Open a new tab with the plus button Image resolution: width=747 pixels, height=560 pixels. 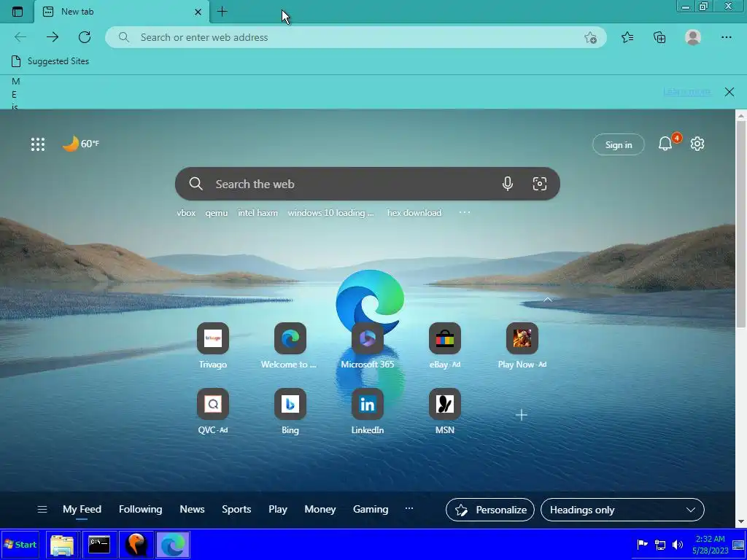tap(222, 12)
